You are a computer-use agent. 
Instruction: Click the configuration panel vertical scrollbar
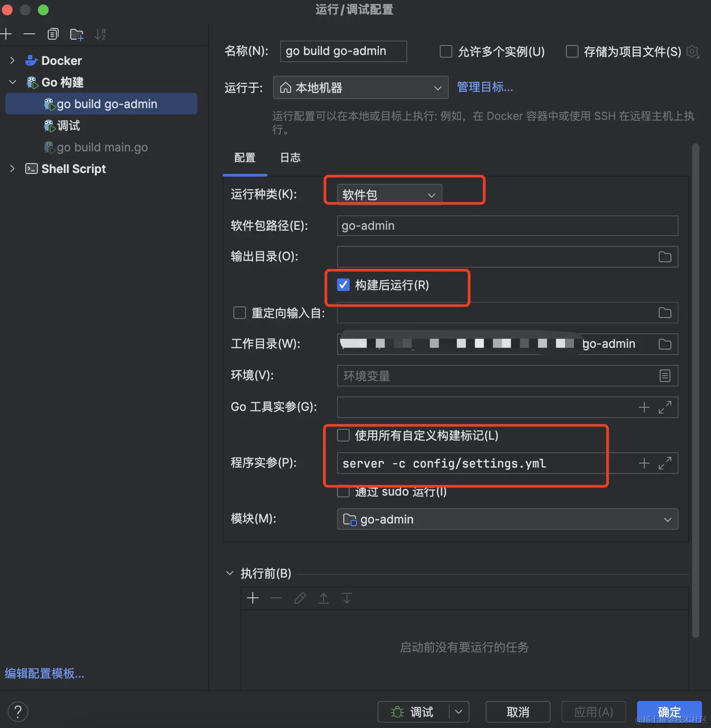click(696, 390)
